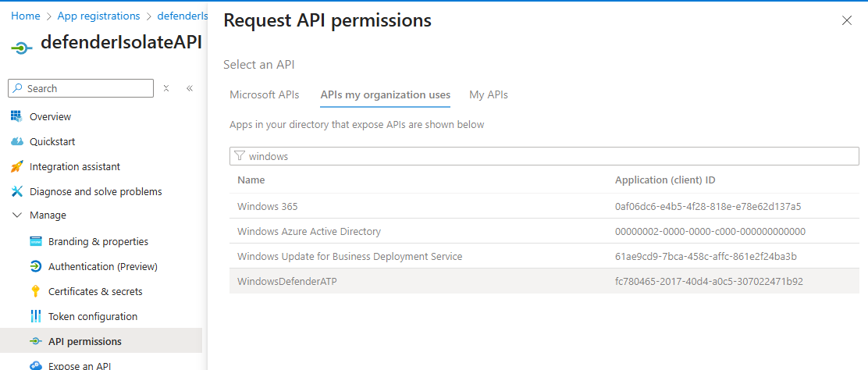Click the Manage section label
Screen dimensions: 868x370
point(48,215)
